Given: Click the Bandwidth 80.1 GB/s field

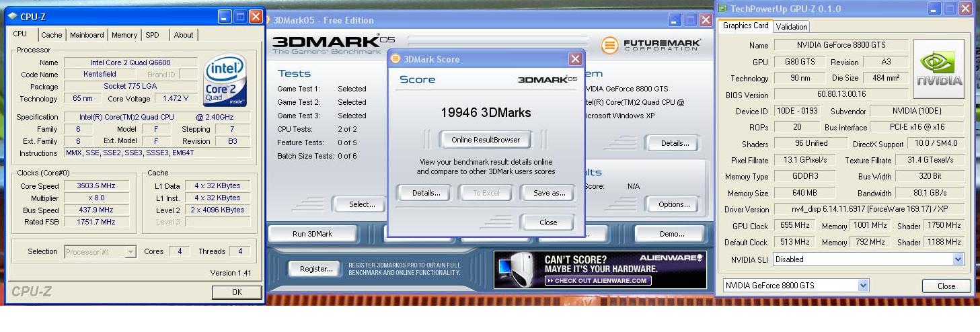Looking at the screenshot, I should coord(930,194).
